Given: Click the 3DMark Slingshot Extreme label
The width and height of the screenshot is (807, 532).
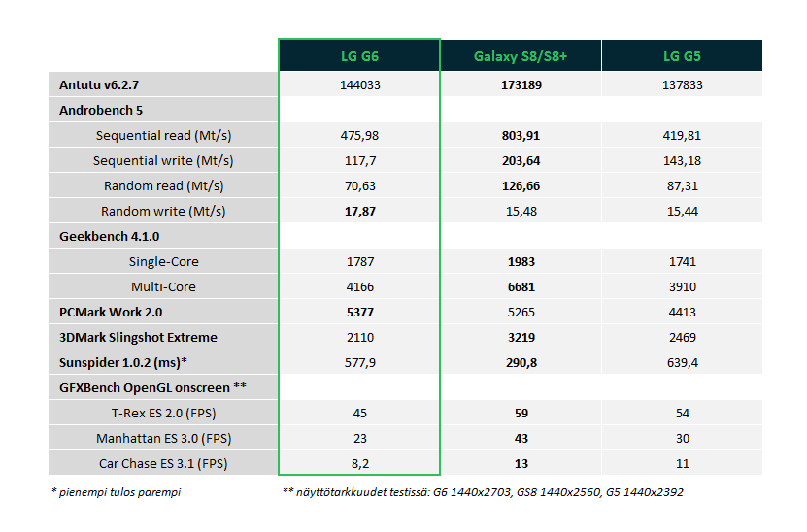Looking at the screenshot, I should (x=138, y=337).
